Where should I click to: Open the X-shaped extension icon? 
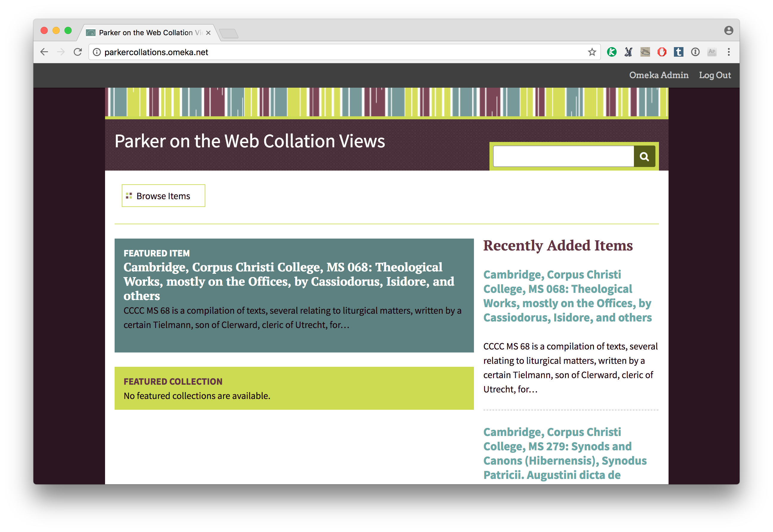pyautogui.click(x=628, y=52)
